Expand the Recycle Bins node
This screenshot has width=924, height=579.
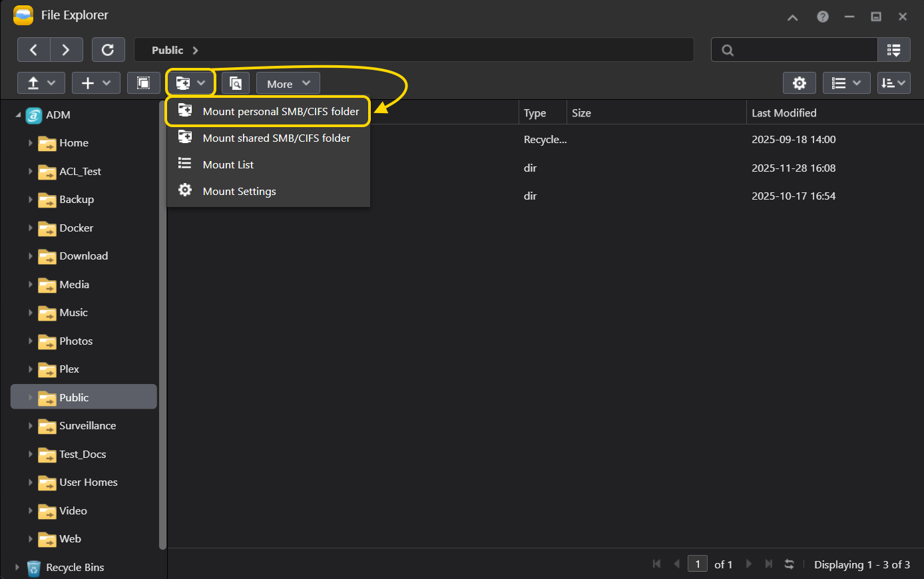[x=17, y=568]
